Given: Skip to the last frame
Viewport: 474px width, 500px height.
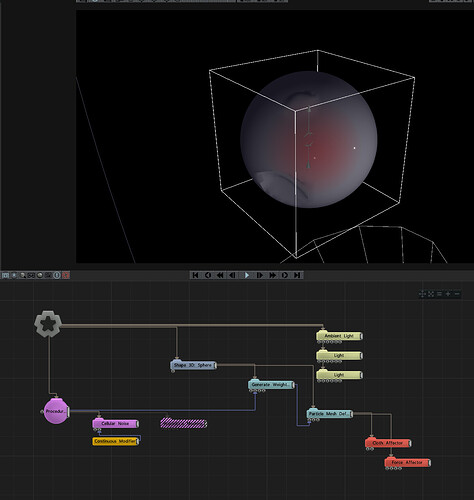Looking at the screenshot, I should (297, 275).
